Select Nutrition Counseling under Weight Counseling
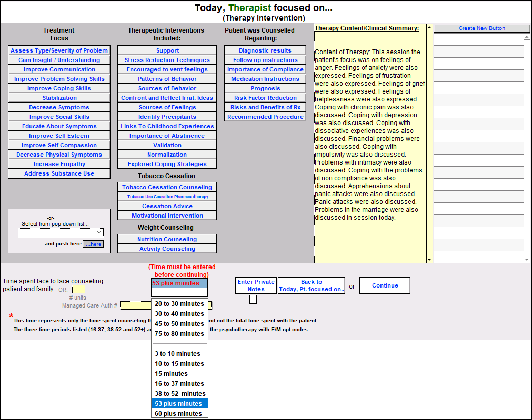This screenshot has height=420, width=532. point(167,239)
